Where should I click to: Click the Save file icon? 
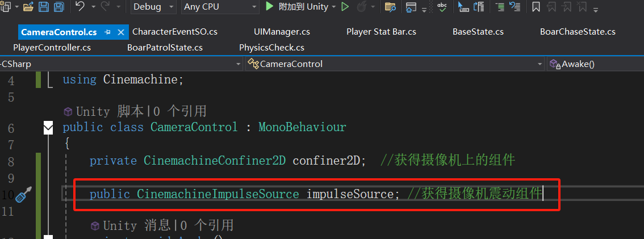tap(44, 7)
